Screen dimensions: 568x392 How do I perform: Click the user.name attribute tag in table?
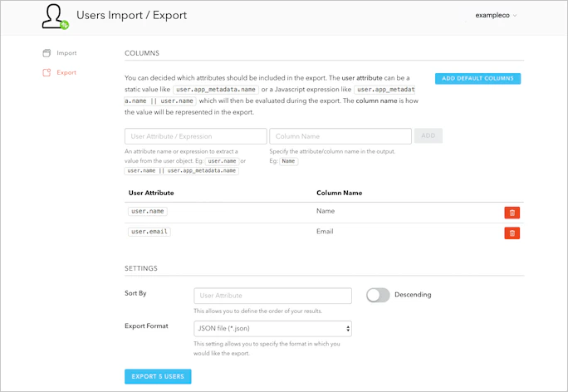coord(148,211)
